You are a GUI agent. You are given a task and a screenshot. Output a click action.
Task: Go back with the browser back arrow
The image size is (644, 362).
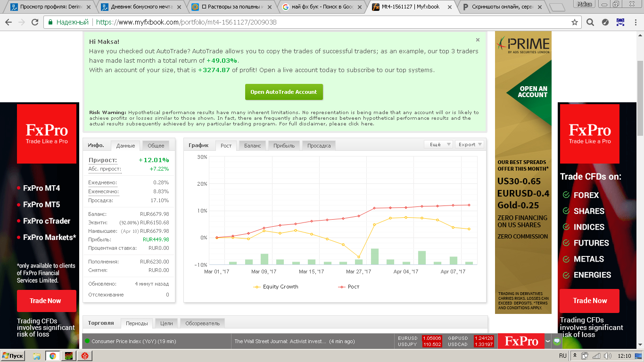click(8, 22)
